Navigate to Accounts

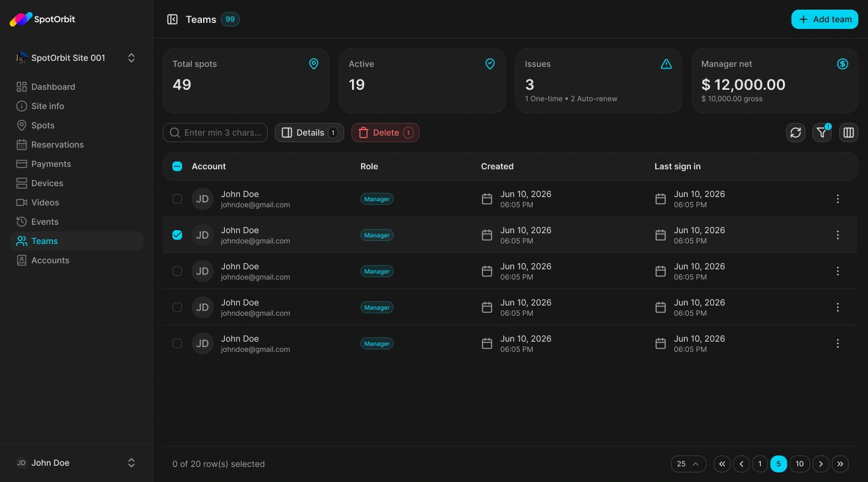pyautogui.click(x=77, y=260)
